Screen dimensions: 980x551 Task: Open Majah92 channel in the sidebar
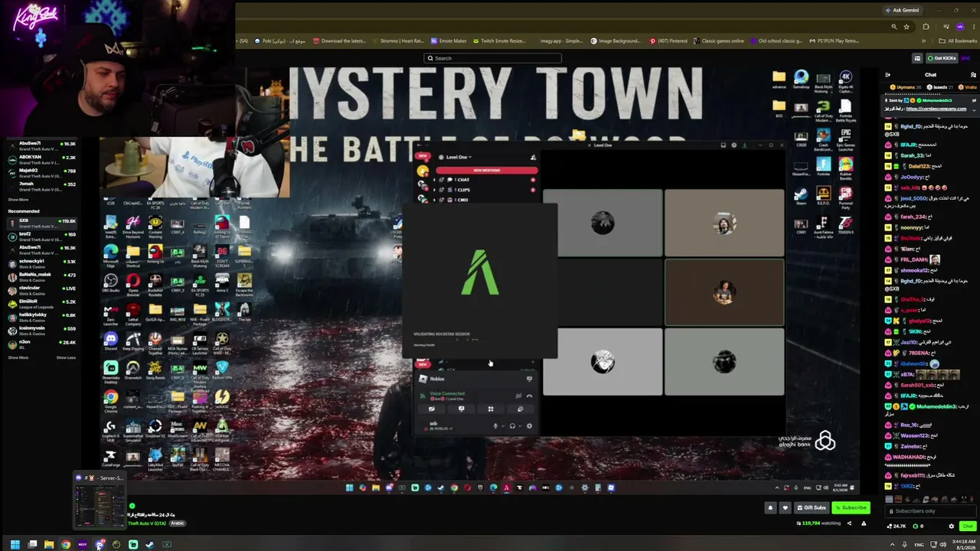click(42, 173)
